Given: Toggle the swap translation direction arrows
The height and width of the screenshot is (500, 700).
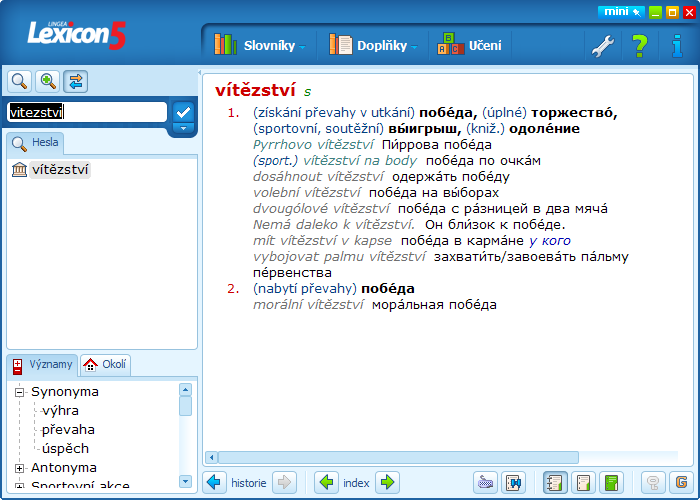Looking at the screenshot, I should click(x=76, y=81).
